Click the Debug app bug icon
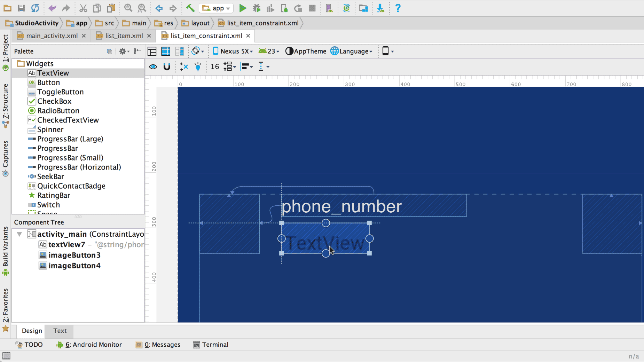644x362 pixels. tap(257, 8)
